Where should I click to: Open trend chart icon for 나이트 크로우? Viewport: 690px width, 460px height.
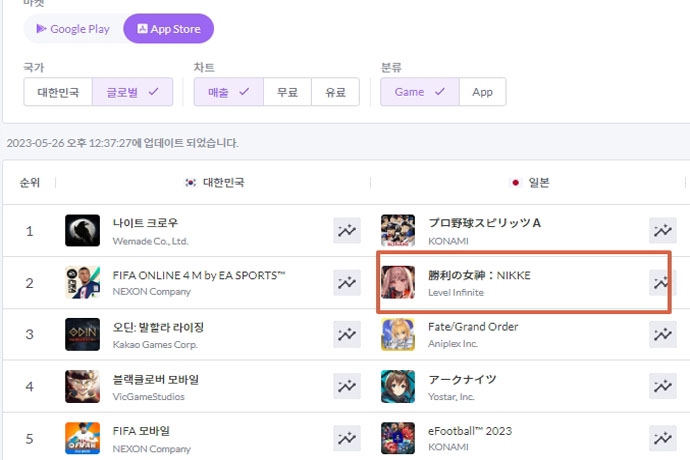346,231
